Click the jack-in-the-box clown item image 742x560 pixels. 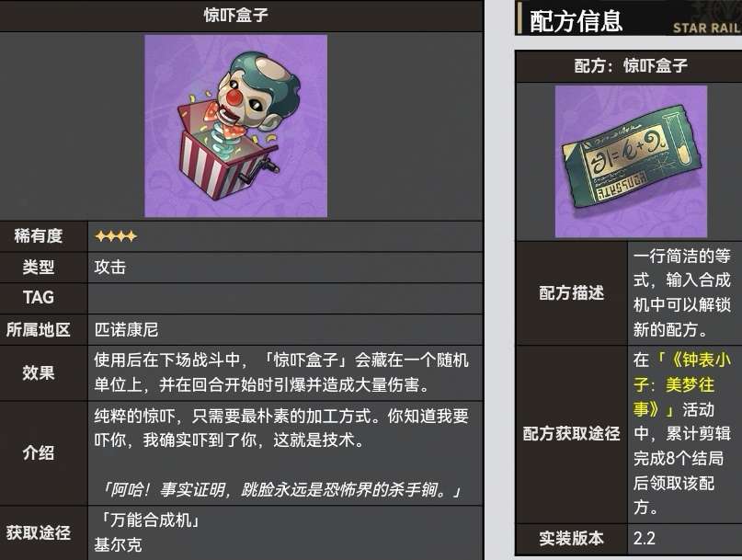tap(235, 126)
